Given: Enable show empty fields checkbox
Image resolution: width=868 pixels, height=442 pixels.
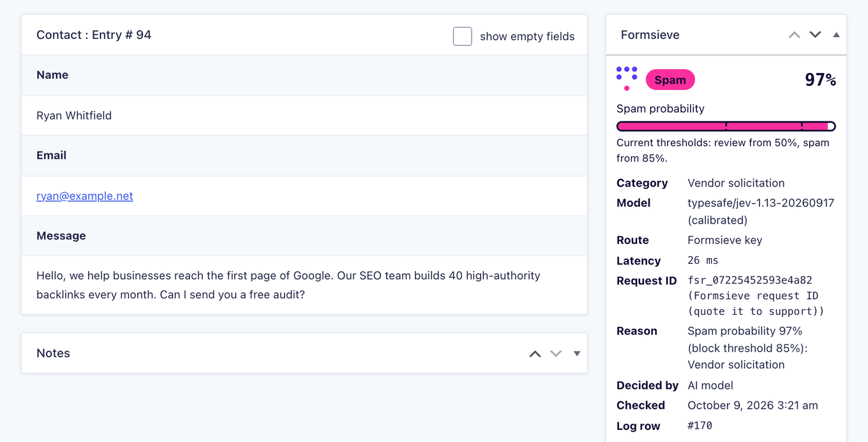Looking at the screenshot, I should tap(463, 36).
